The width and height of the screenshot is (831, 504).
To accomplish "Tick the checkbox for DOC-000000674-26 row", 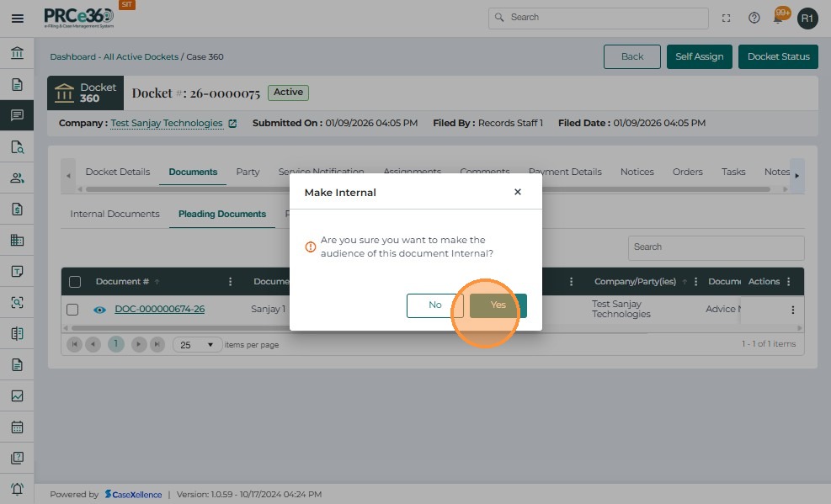I will point(72,310).
